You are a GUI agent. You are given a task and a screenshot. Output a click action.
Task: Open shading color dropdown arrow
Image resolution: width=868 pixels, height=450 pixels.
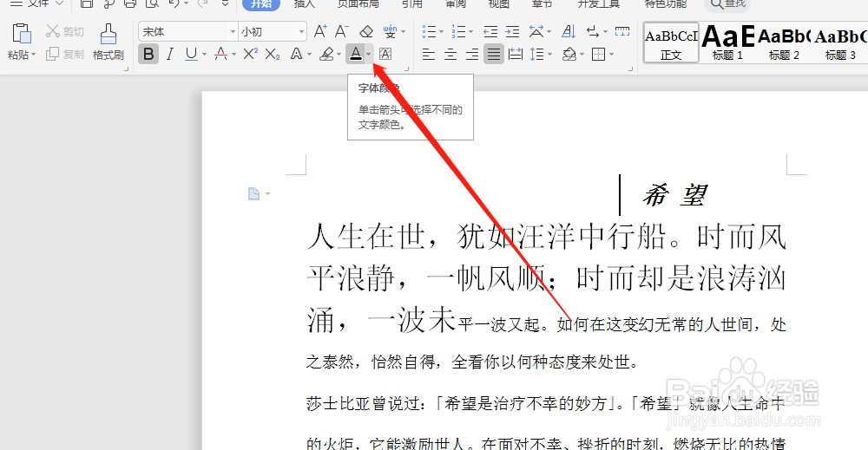tap(582, 54)
